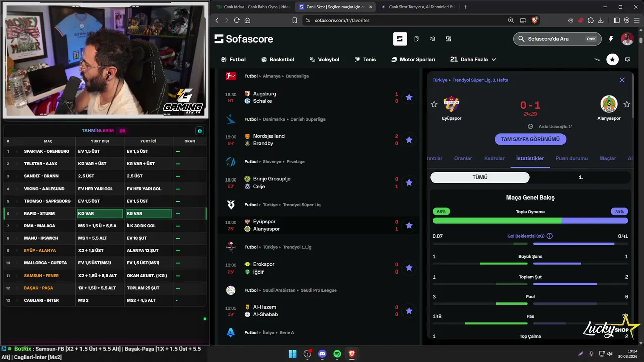This screenshot has width=644, height=362.
Task: Favorite the Eyüpspor team in details panel
Action: (434, 104)
